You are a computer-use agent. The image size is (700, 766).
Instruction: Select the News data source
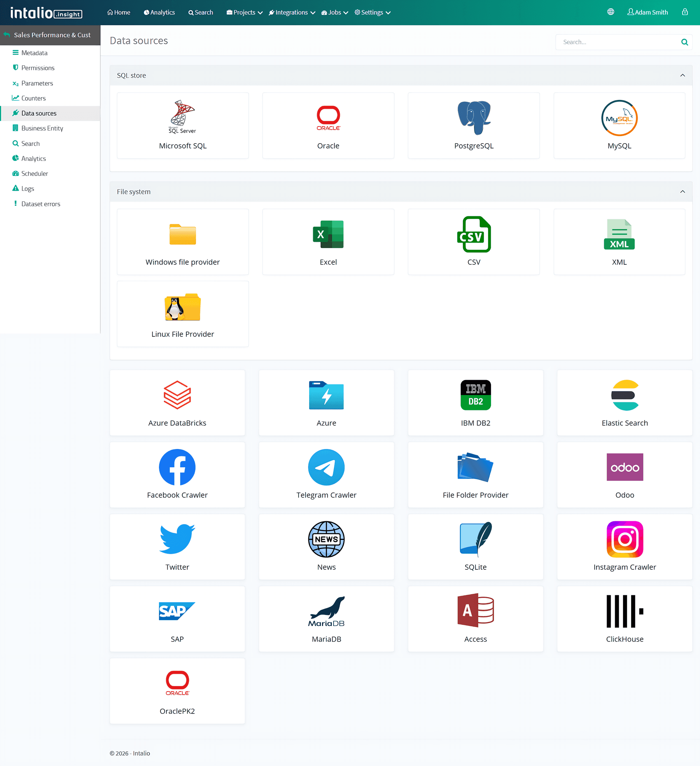pos(326,547)
